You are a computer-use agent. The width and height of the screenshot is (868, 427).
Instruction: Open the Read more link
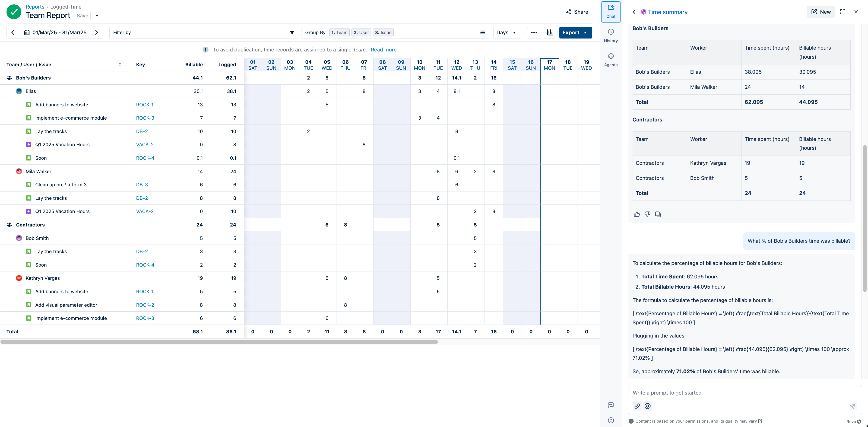click(383, 50)
